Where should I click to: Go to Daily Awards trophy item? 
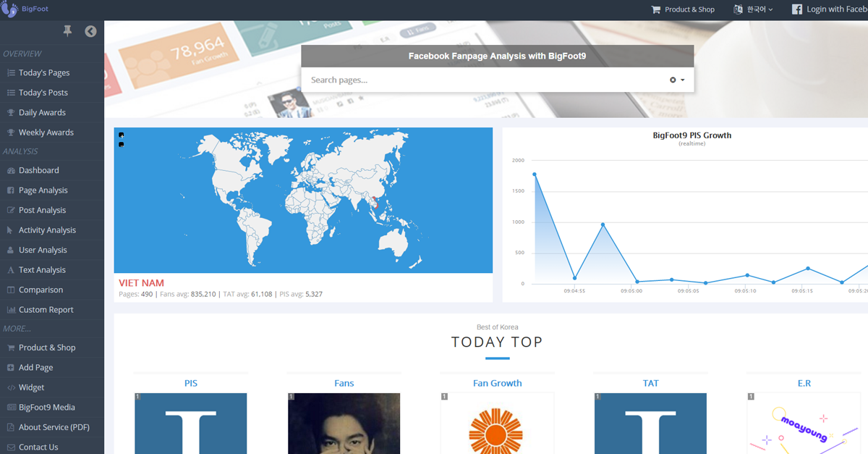pyautogui.click(x=52, y=112)
